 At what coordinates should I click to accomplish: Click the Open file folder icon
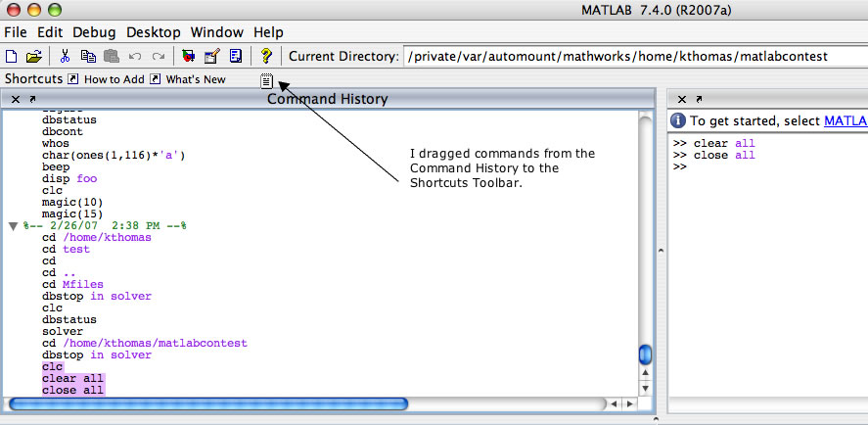33,57
